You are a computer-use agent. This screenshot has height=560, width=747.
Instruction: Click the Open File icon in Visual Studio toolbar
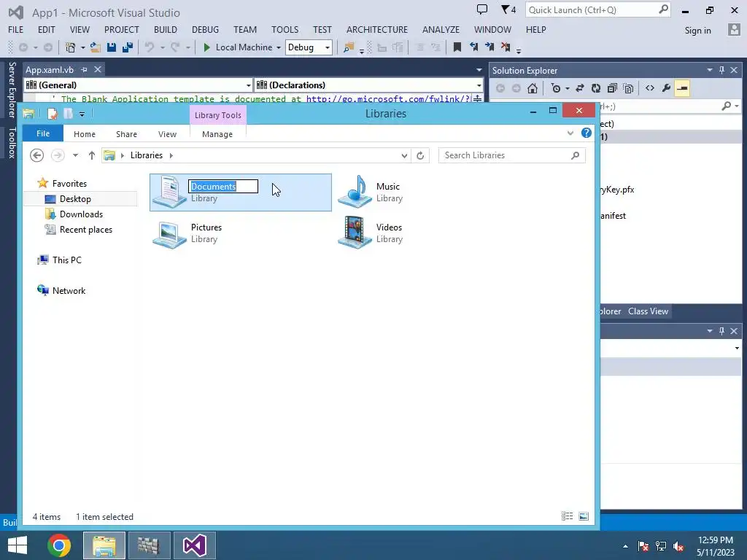[x=96, y=47]
